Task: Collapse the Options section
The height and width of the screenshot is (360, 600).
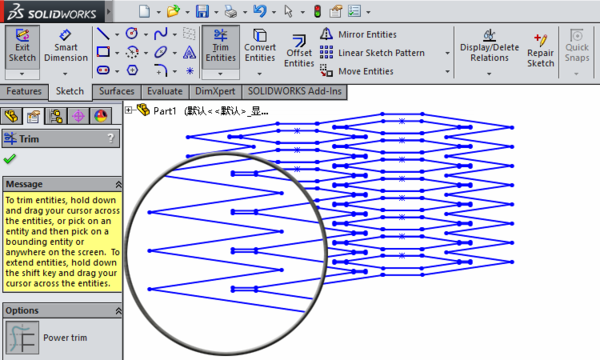Action: coord(118,311)
